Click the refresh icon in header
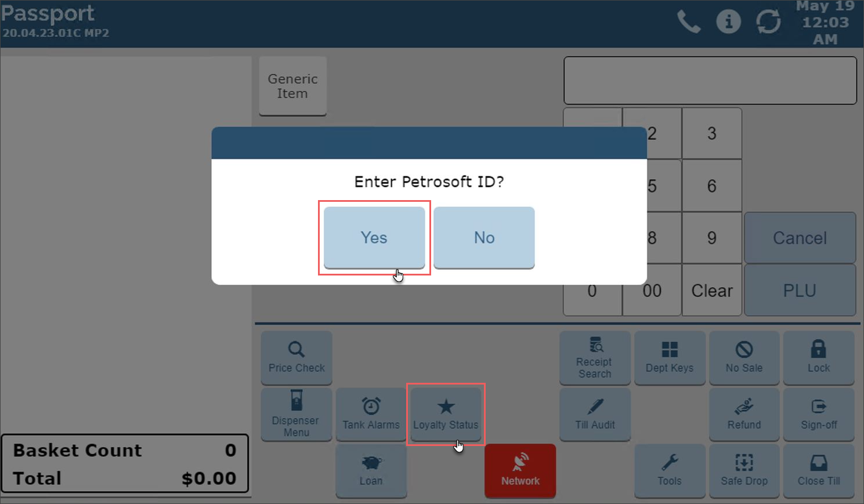 tap(768, 22)
